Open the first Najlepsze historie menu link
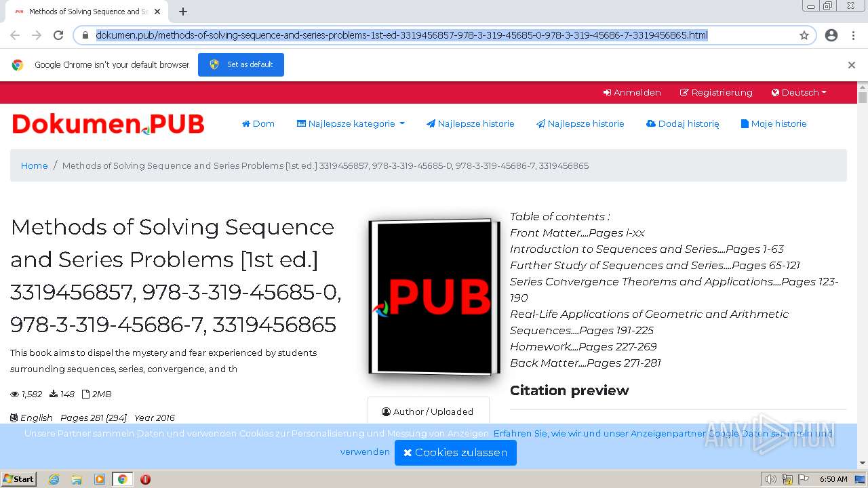Viewport: 868px width, 488px height. click(x=471, y=124)
